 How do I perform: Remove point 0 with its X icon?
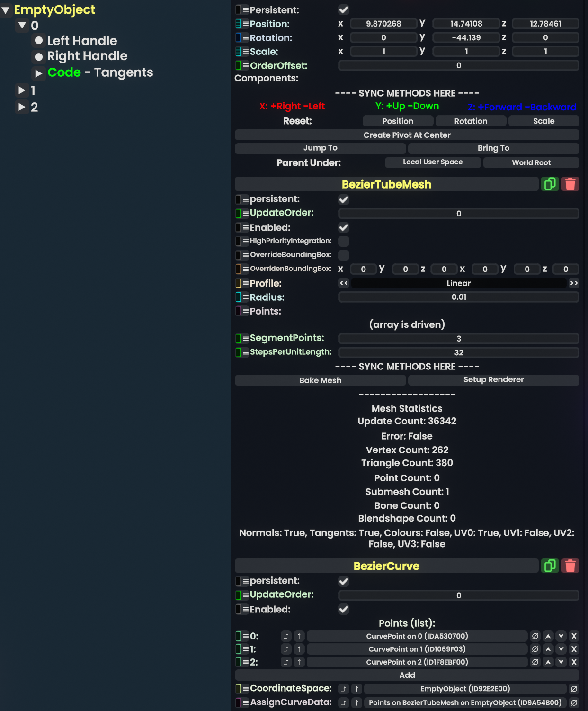pyautogui.click(x=574, y=636)
